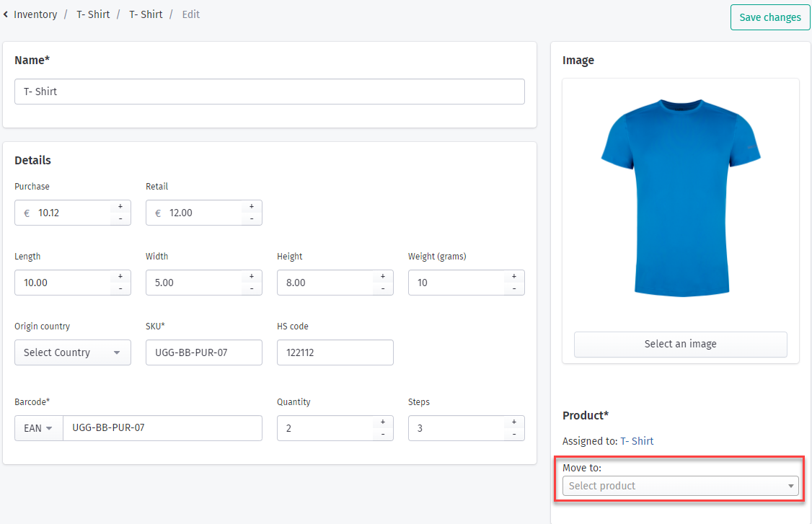Image resolution: width=812 pixels, height=524 pixels.
Task: Increase the Retail price with plus
Action: tap(252, 207)
